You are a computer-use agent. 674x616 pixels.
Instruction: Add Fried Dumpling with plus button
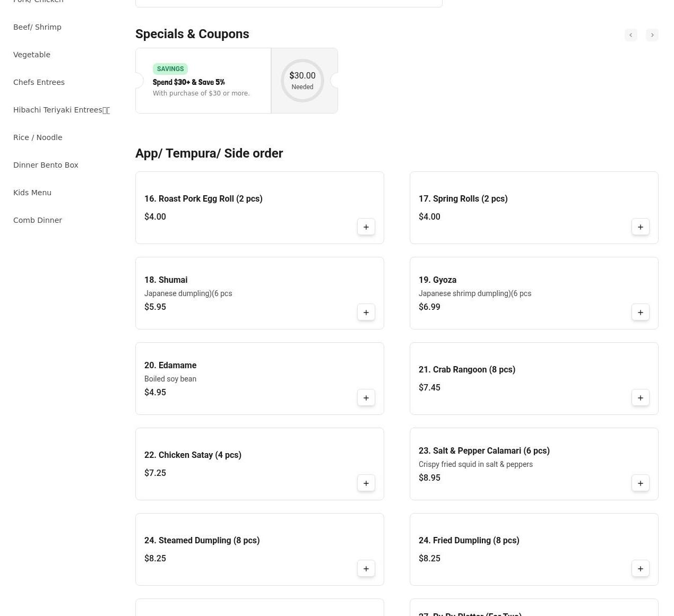(x=640, y=569)
